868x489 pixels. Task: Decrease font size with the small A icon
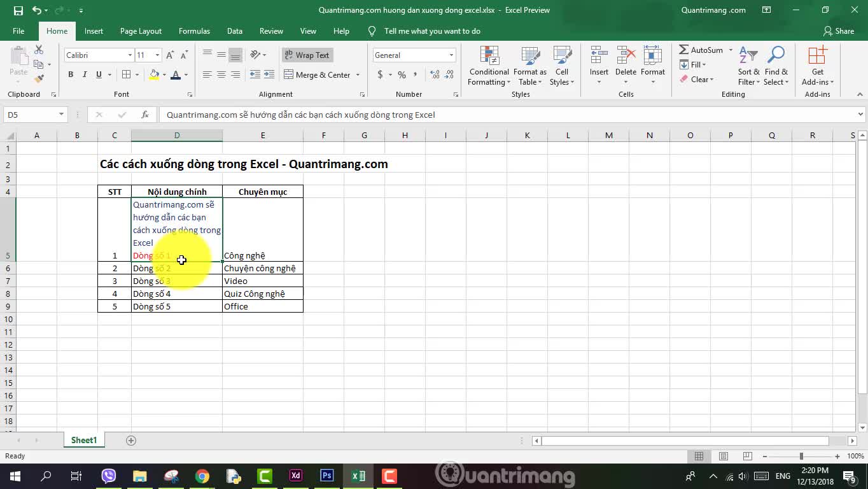185,55
